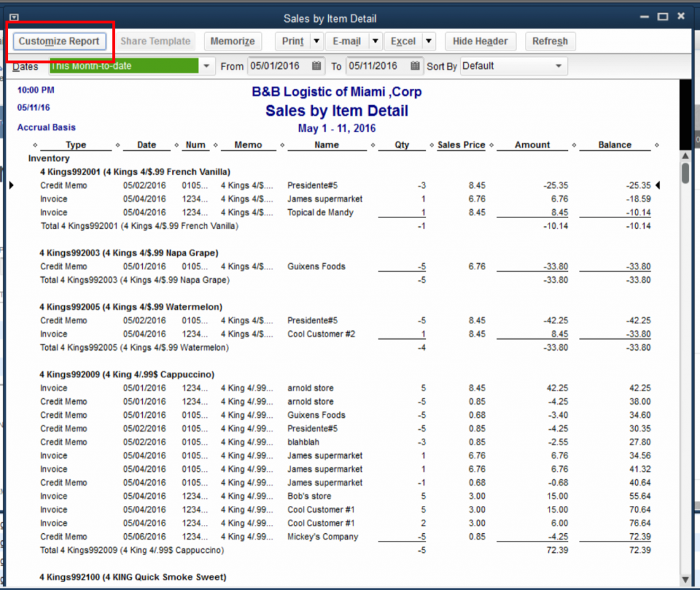Expand the E-mail dropdown arrow

point(375,41)
